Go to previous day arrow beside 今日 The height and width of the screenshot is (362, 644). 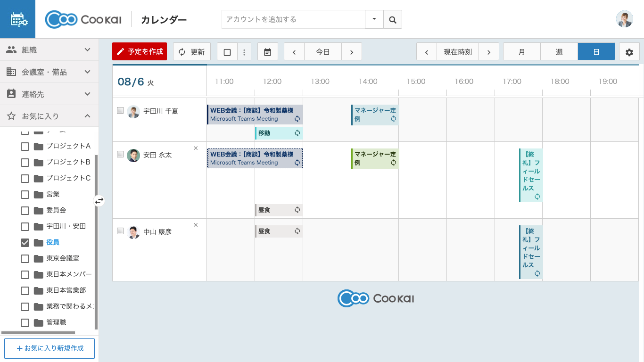294,52
